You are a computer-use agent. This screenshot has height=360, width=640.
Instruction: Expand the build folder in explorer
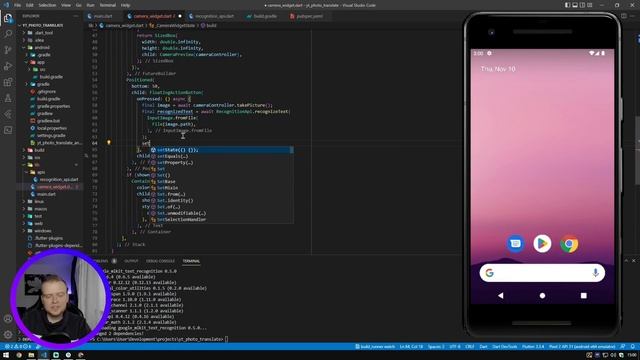point(39,150)
